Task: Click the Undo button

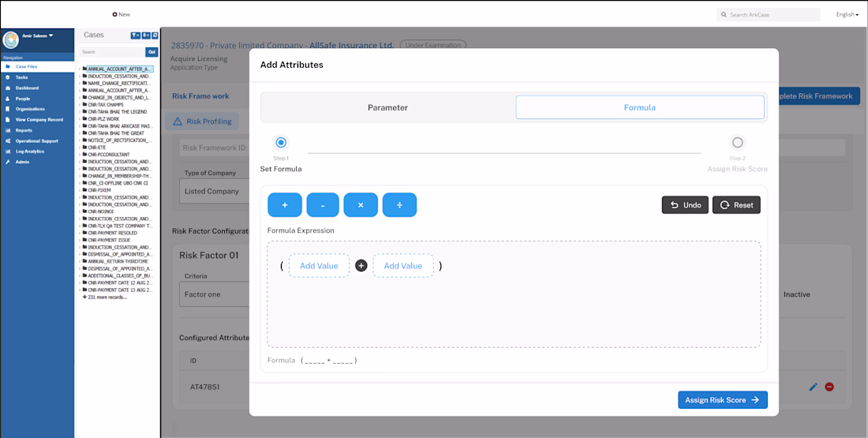Action: click(685, 205)
